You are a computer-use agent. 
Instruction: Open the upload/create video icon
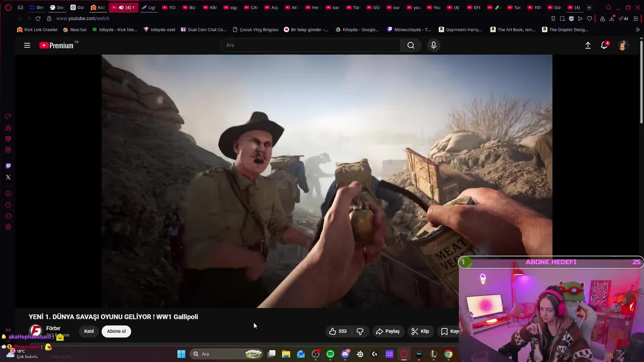588,45
